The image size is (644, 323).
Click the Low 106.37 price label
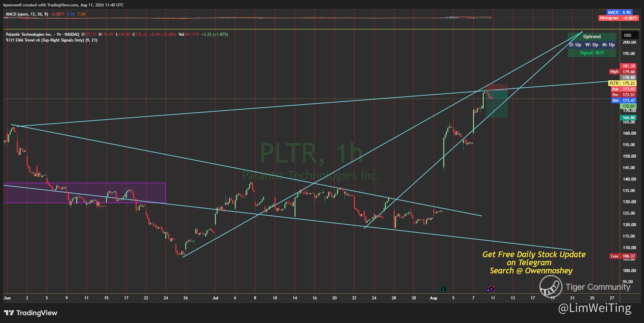point(623,256)
